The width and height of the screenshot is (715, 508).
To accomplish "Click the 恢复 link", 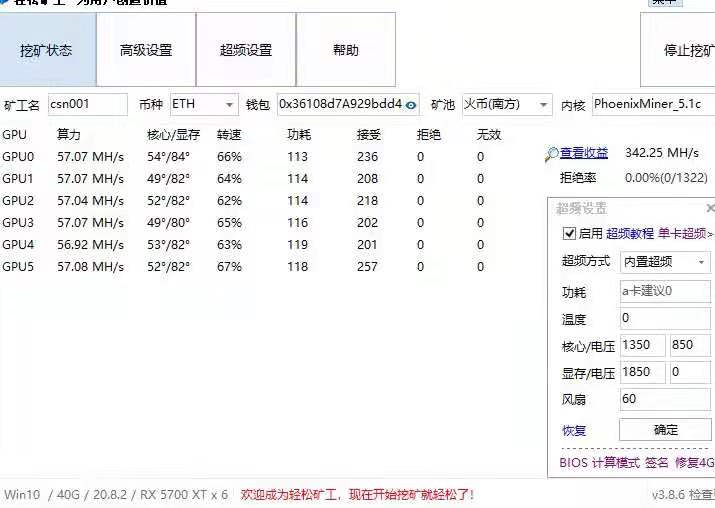I will coord(574,430).
